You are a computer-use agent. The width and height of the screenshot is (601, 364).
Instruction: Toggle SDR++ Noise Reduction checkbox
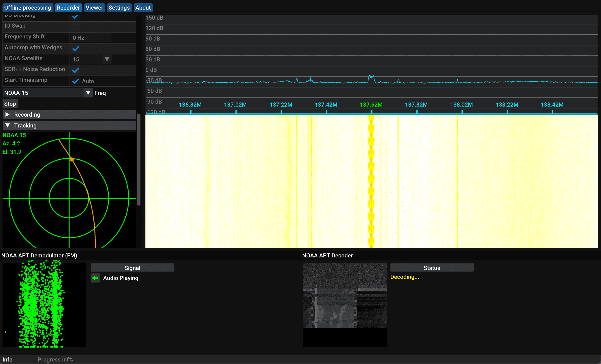click(x=76, y=70)
